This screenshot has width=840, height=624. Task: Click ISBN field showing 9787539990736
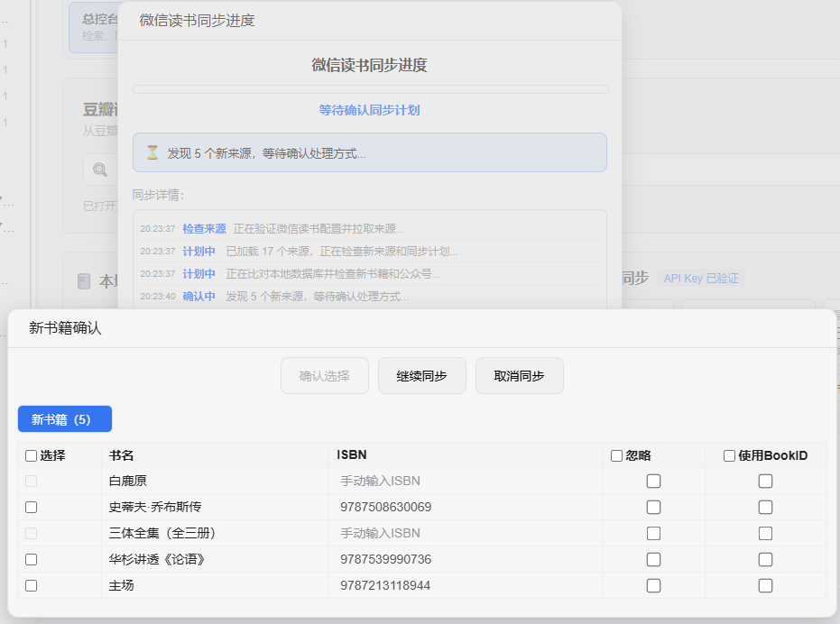pyautogui.click(x=466, y=560)
